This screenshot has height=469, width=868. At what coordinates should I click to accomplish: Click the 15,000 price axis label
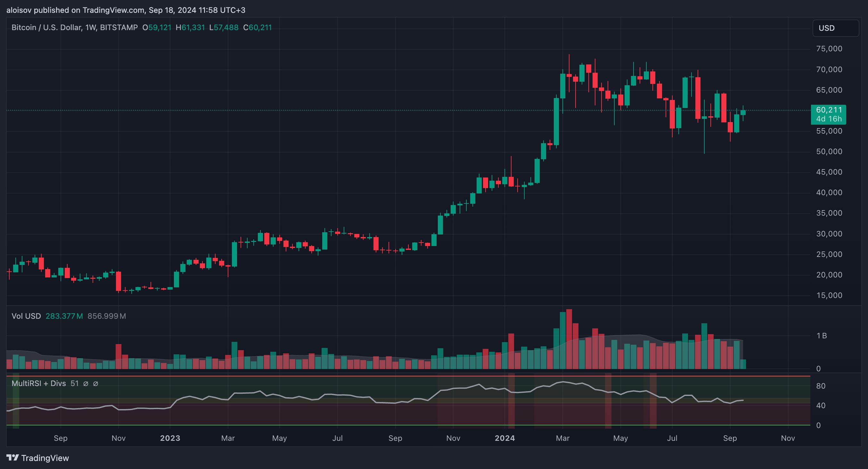tap(829, 295)
